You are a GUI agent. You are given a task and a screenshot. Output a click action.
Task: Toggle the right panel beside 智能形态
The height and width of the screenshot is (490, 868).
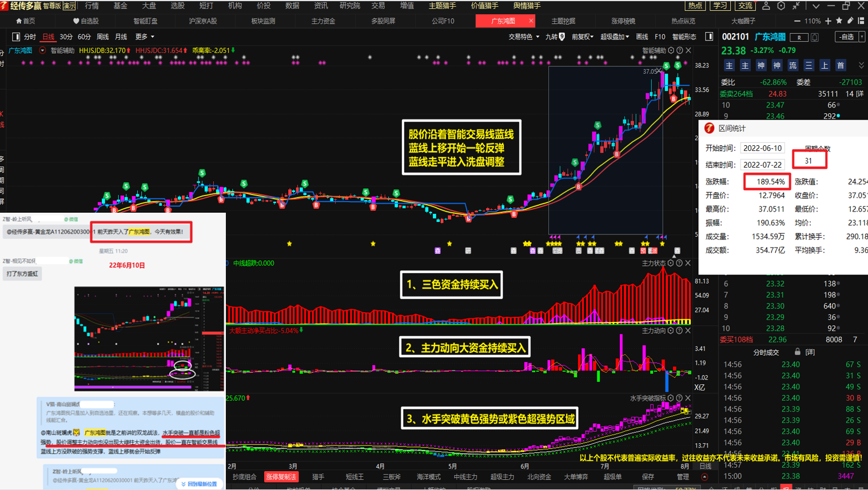point(709,37)
